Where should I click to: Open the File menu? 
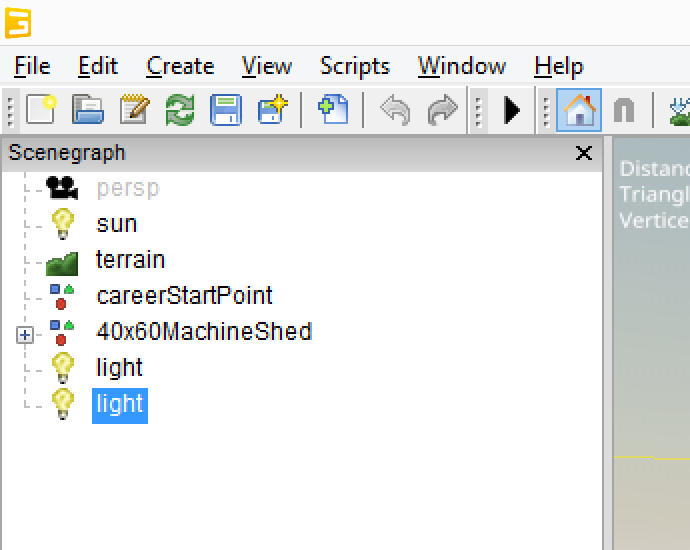[32, 67]
